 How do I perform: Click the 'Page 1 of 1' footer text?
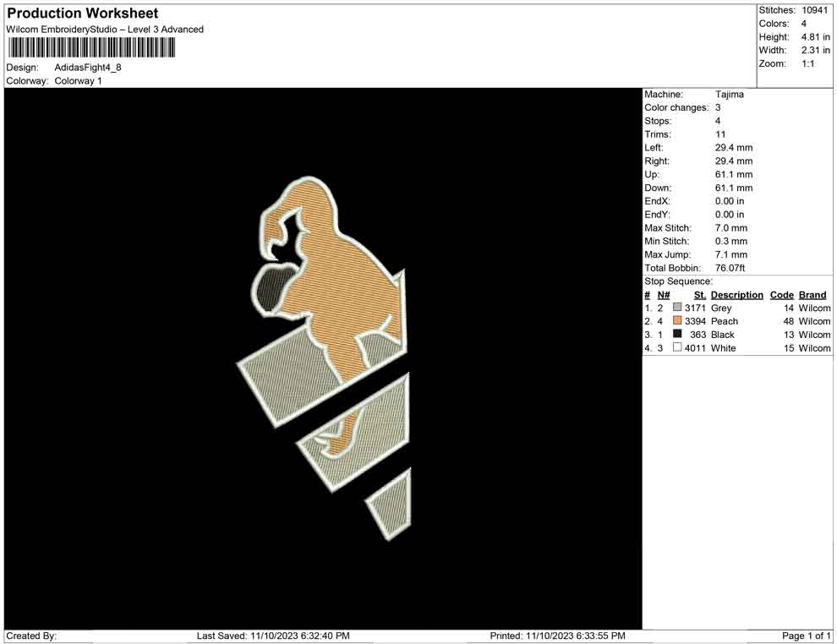tap(806, 636)
